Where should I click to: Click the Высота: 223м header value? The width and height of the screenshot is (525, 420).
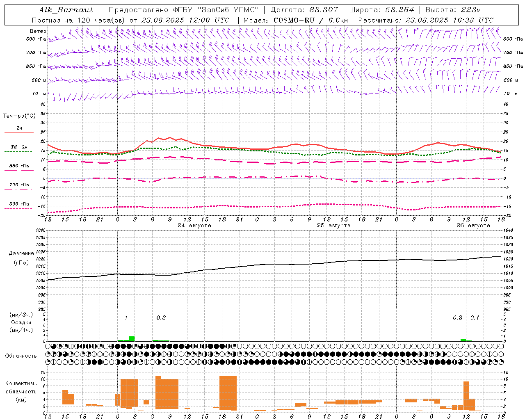453,10
